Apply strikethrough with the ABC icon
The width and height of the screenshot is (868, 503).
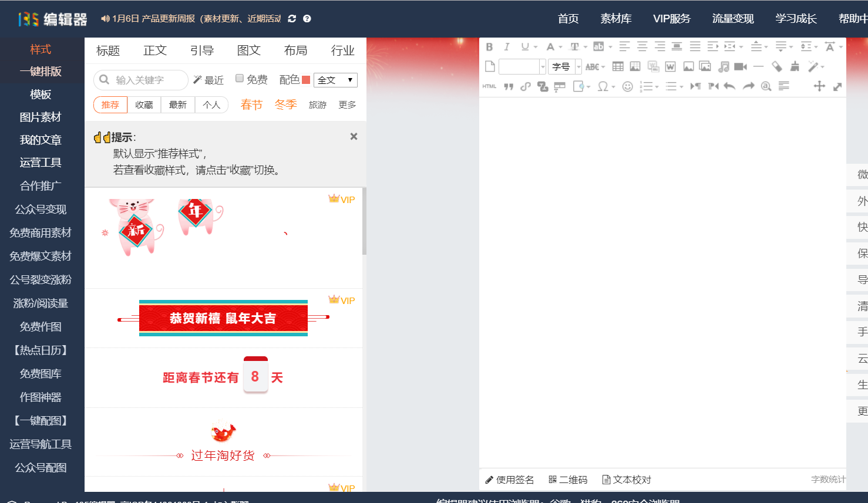593,66
